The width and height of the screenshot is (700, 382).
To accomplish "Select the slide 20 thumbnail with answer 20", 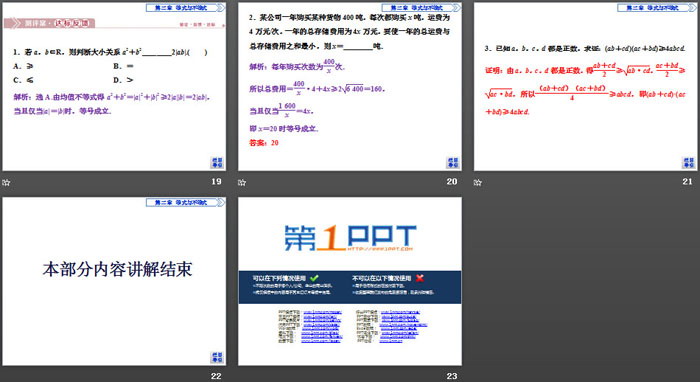I will tap(350, 87).
